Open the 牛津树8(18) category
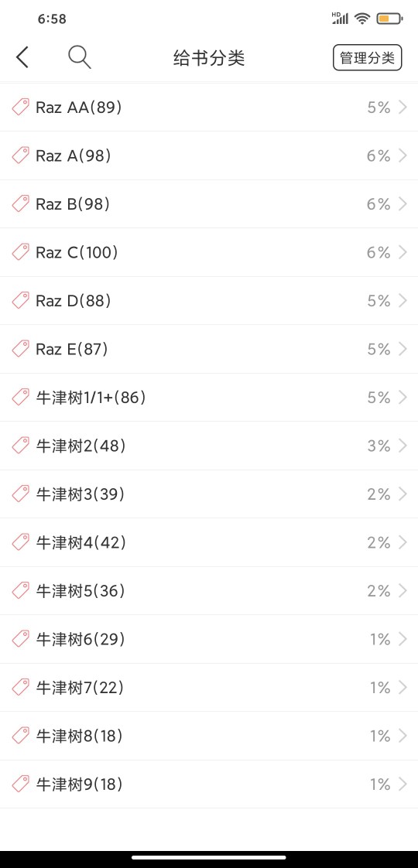418x868 pixels. point(209,736)
